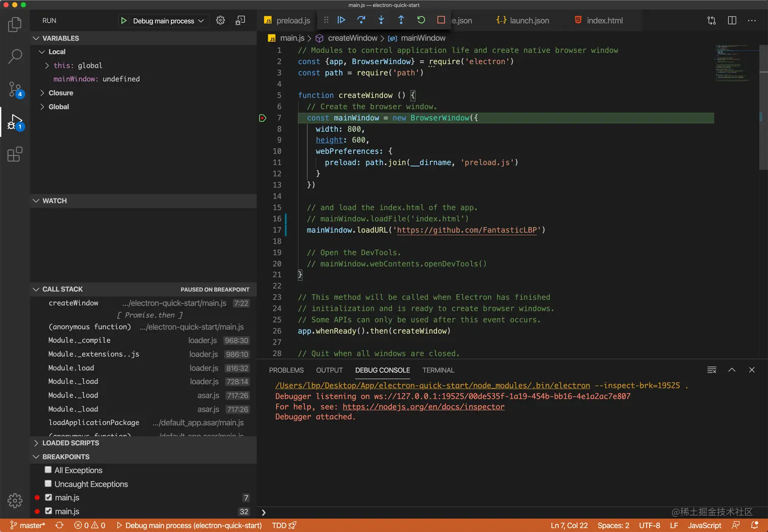Open the nodejs.org inspector help link

423,407
